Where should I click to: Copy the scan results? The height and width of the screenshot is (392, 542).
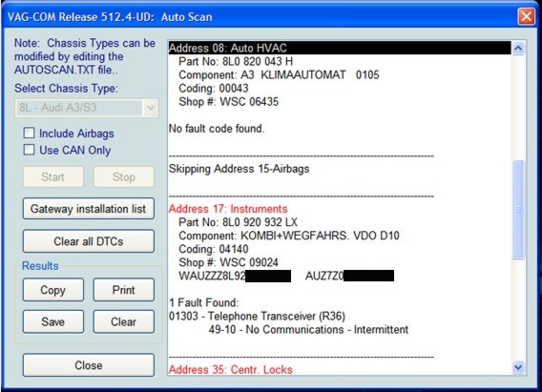pos(53,290)
